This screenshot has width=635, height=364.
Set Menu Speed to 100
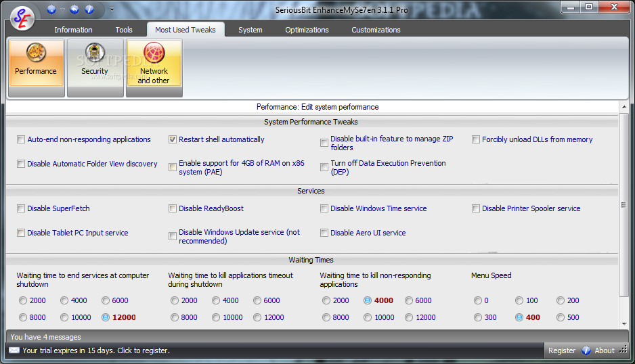(519, 300)
